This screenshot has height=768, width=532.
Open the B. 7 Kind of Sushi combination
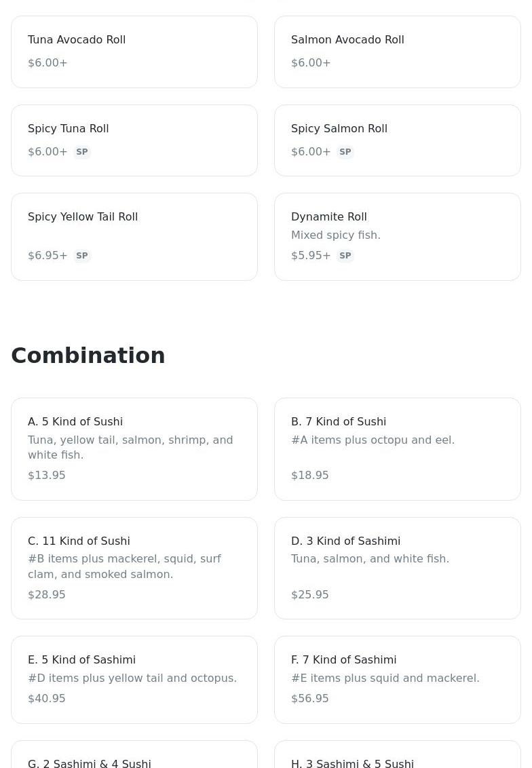click(x=398, y=448)
